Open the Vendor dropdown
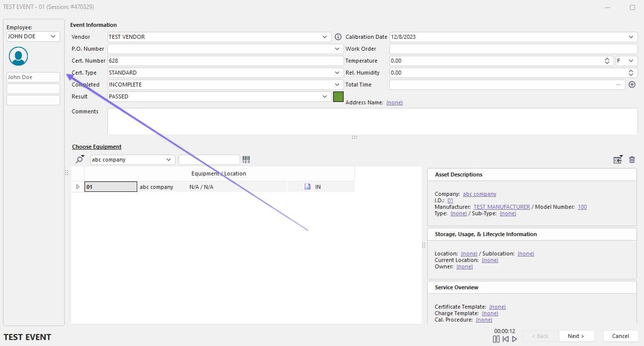This screenshot has width=644, height=346. pos(325,37)
